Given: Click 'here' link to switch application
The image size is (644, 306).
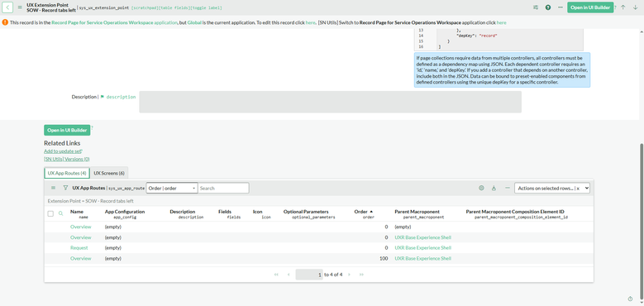Looking at the screenshot, I should [502, 23].
